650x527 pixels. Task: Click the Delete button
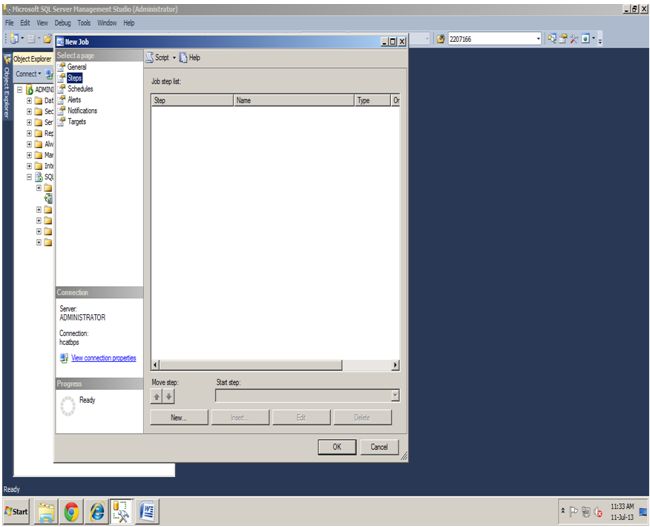362,418
